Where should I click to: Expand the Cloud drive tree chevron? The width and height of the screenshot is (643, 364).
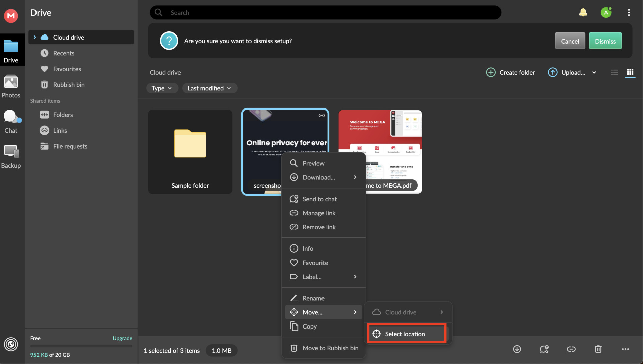click(35, 37)
